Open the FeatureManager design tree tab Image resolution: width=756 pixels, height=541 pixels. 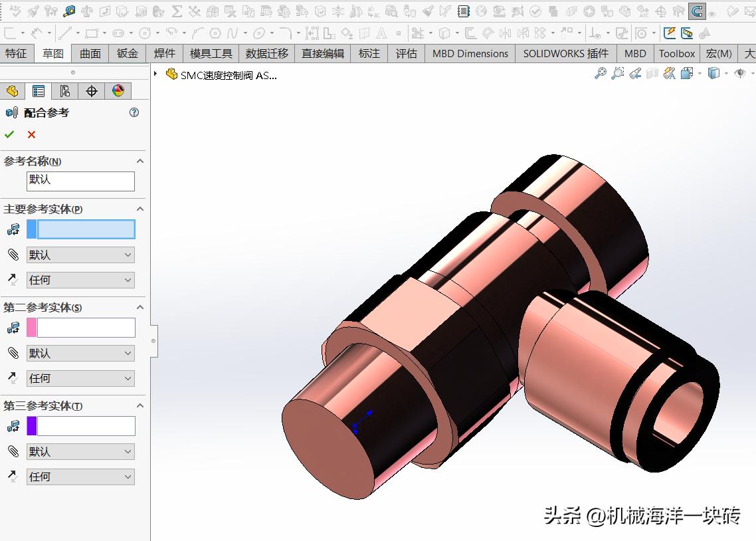click(12, 91)
